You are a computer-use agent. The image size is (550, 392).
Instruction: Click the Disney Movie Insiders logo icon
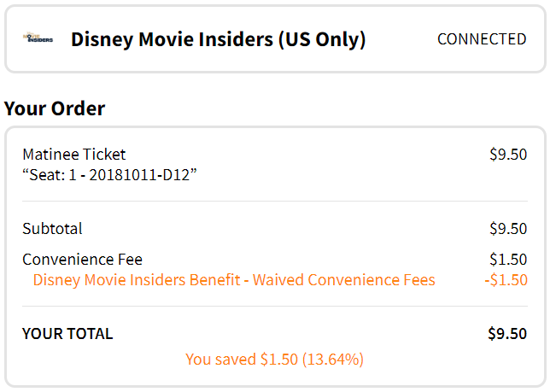point(38,38)
